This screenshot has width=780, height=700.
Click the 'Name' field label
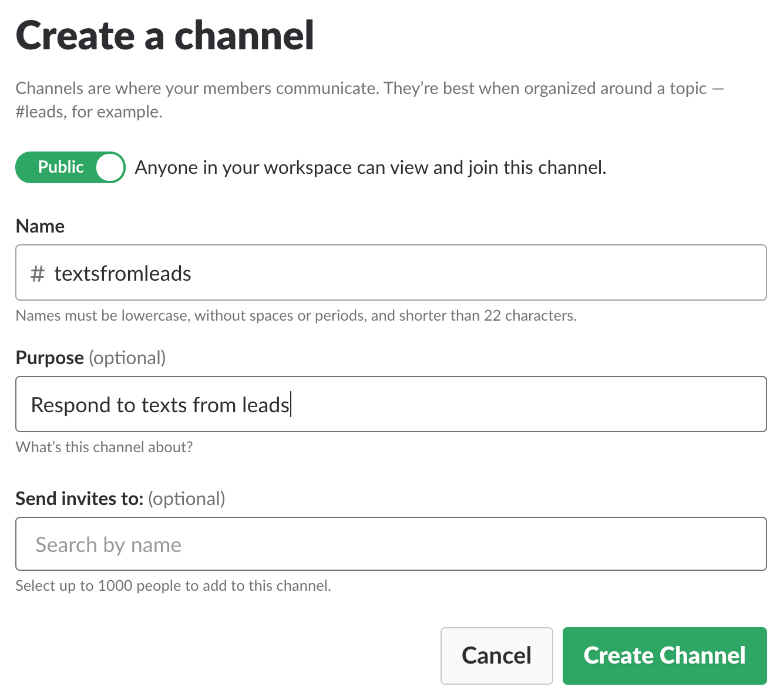[40, 226]
